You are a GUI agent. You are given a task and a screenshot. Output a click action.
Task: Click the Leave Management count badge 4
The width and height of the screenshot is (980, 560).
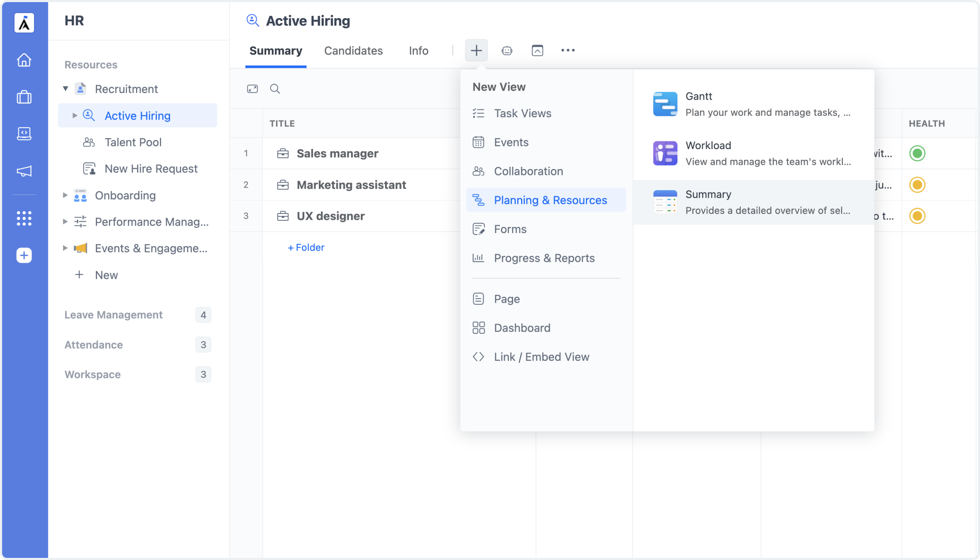[x=203, y=315]
